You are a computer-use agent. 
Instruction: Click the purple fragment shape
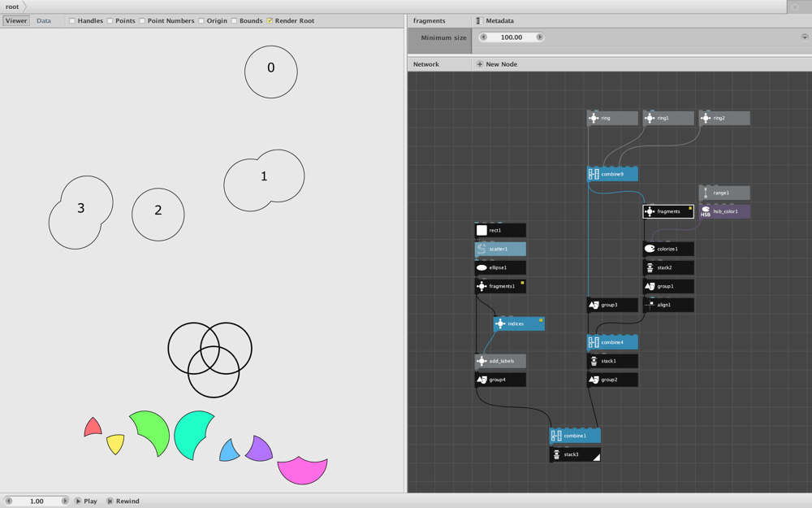pos(260,449)
